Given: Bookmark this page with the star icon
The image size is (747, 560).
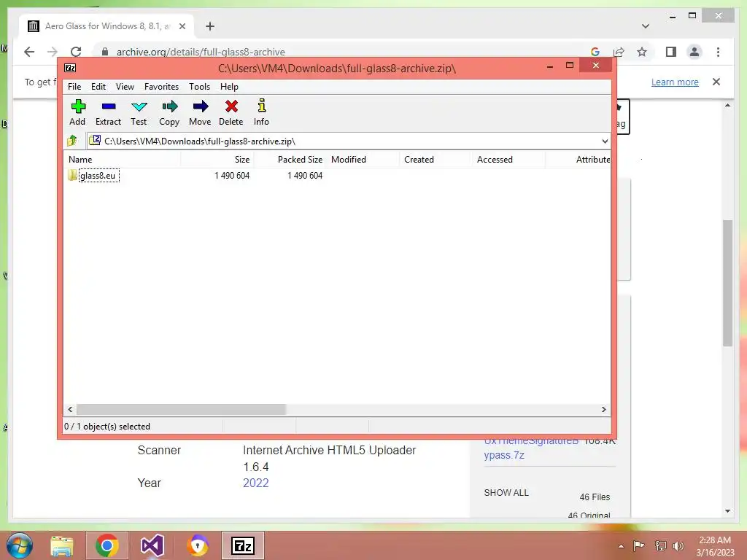Looking at the screenshot, I should (642, 52).
